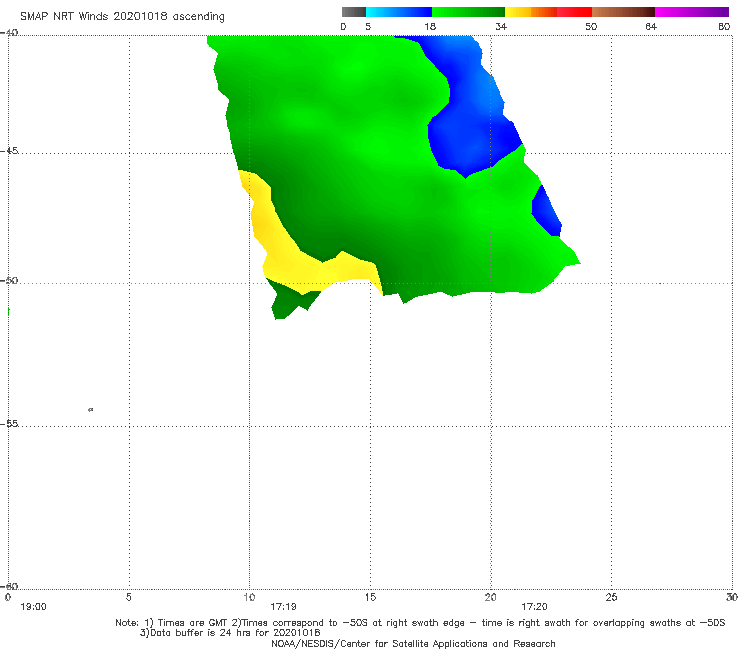Image resolution: width=740 pixels, height=650 pixels.
Task: Click the brown segment of the color bar
Action: (623, 12)
